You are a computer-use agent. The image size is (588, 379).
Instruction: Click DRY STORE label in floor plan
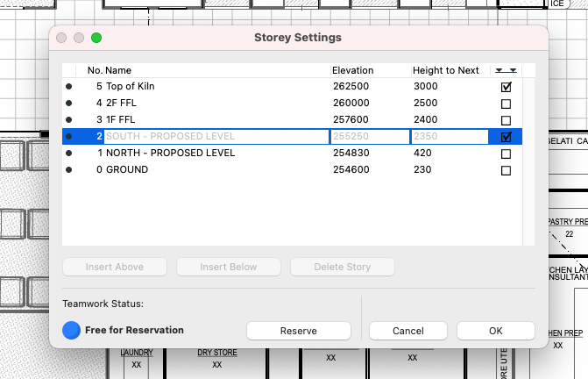[x=217, y=353]
